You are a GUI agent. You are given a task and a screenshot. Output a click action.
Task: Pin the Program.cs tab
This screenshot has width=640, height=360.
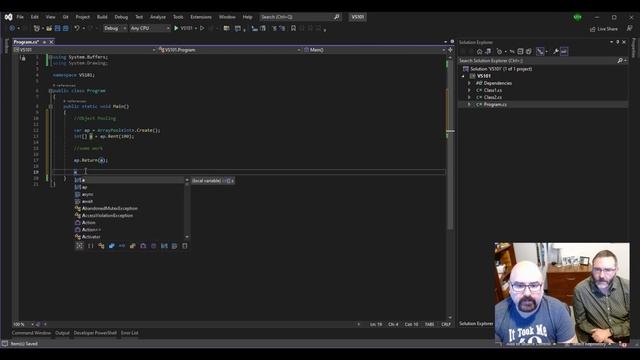[x=44, y=42]
